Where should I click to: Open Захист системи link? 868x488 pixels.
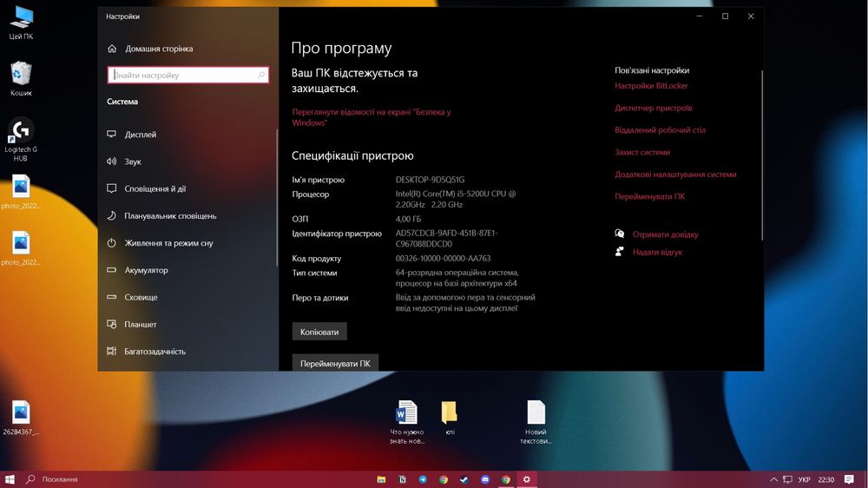click(x=642, y=152)
